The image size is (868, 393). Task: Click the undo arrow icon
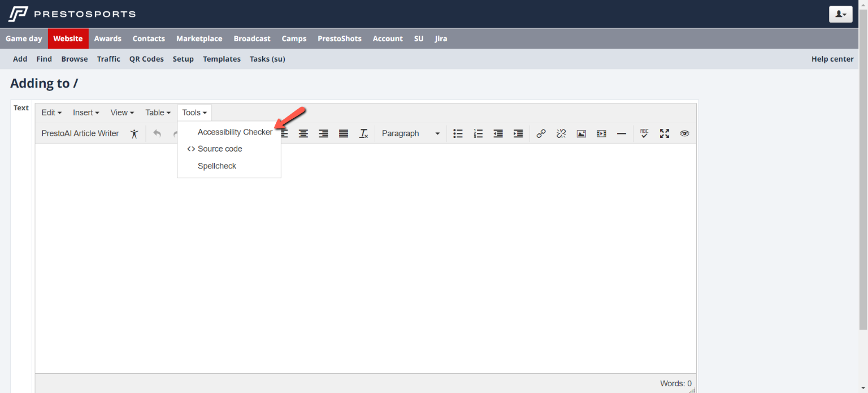point(157,134)
